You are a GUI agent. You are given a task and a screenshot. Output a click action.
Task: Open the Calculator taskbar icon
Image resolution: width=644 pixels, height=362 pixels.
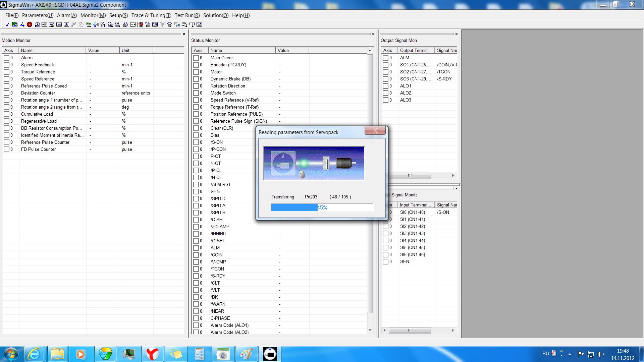click(199, 354)
